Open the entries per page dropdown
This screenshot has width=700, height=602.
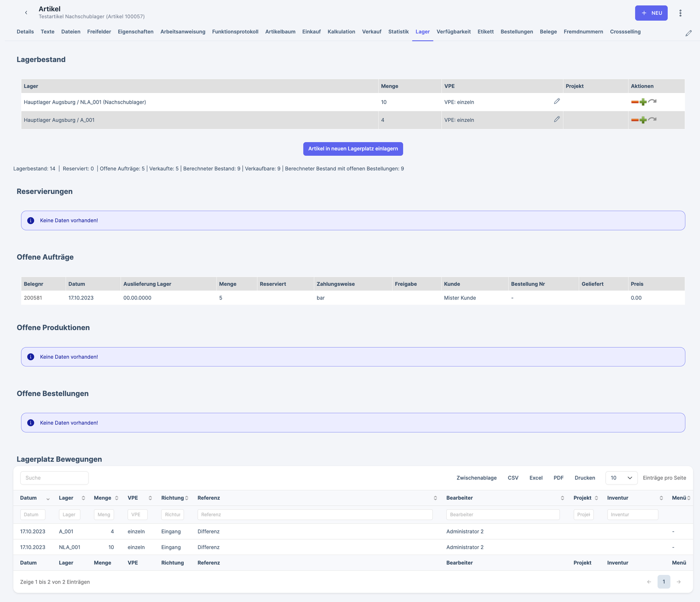click(621, 478)
